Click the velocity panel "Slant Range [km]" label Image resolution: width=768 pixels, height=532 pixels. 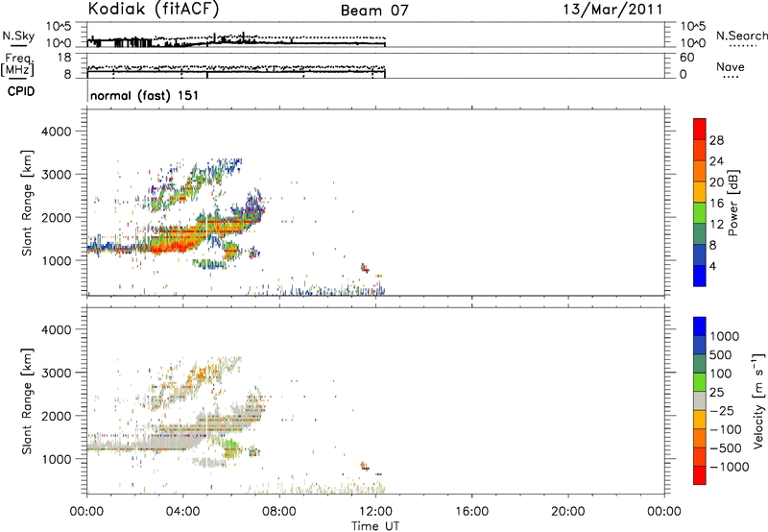27,401
